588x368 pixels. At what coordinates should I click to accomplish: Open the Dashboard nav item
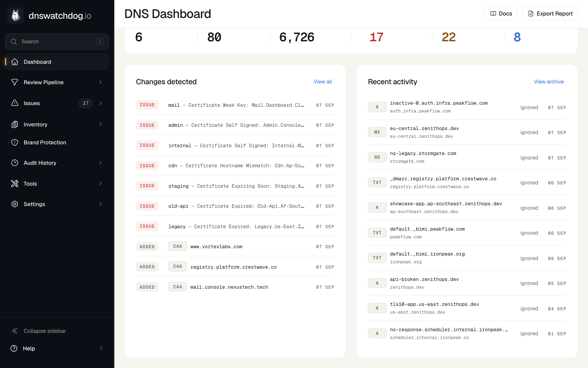point(57,62)
